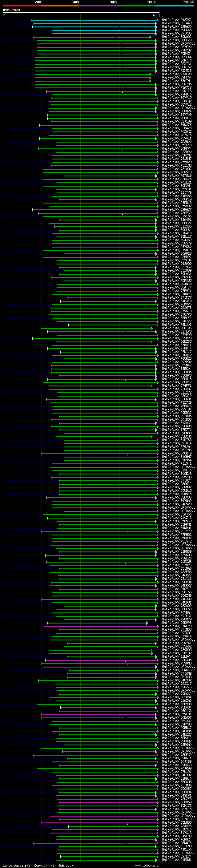This screenshot has width=197, height=868.
Task: Select the UniRef100_C8W824 label
Action: click(176, 111)
